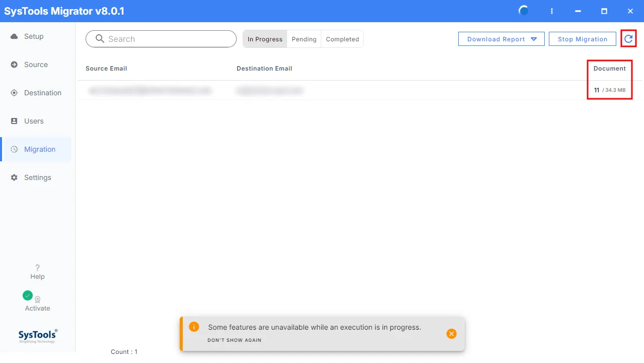644x363 pixels.
Task: Click the Destination target icon in sidebar
Action: [x=14, y=93]
